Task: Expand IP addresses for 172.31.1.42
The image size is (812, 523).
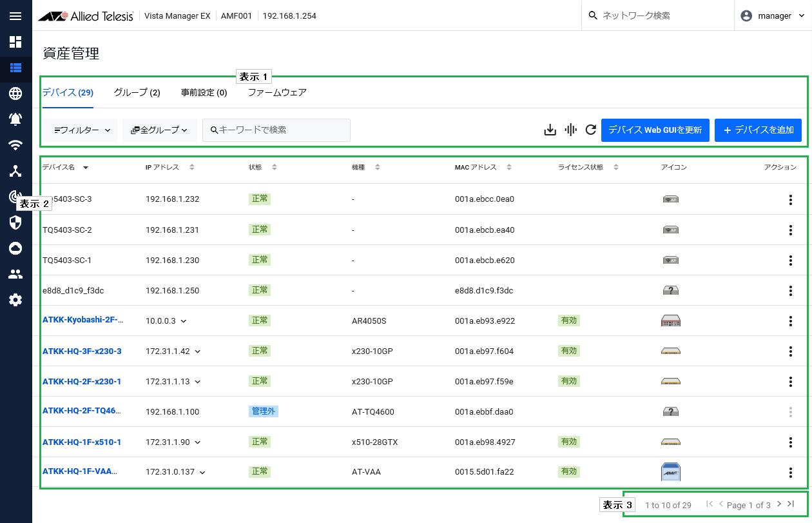Action: pyautogui.click(x=197, y=351)
